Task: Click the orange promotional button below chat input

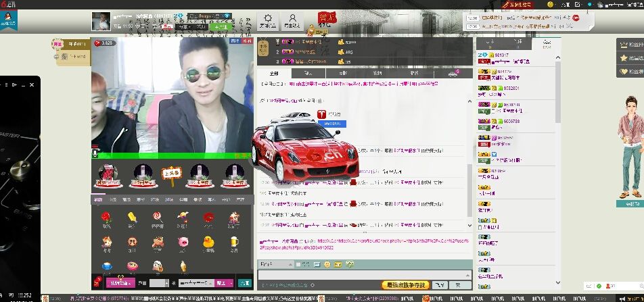Action: [x=407, y=285]
